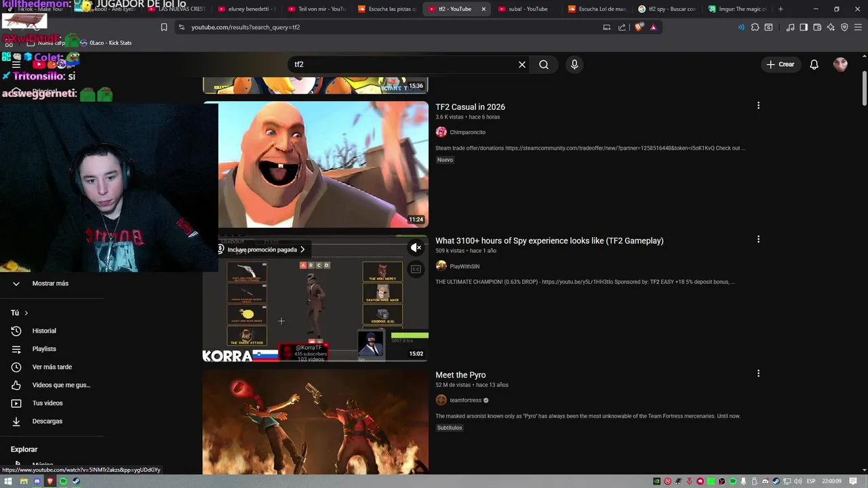Open the Brave Rewards triangle icon
868x488 pixels.
(653, 27)
